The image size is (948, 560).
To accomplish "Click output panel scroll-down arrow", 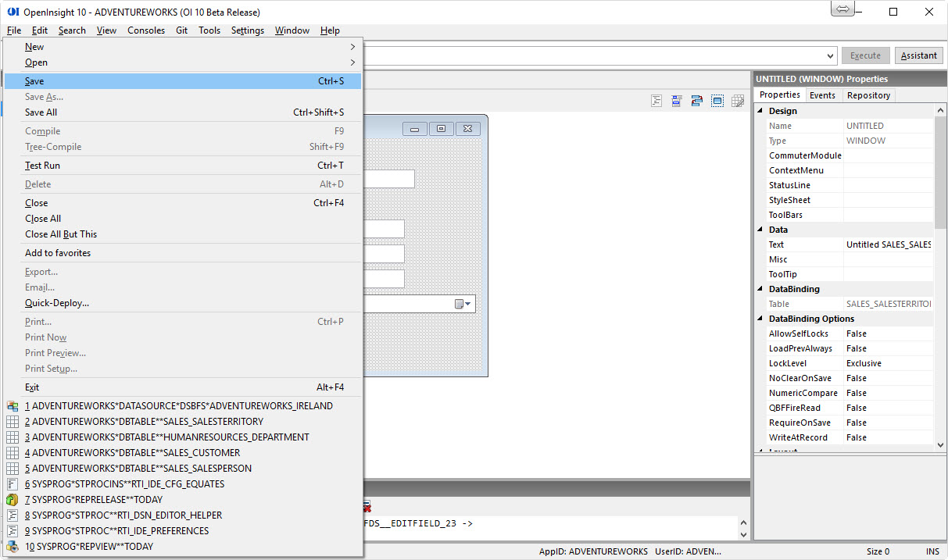I will click(743, 534).
